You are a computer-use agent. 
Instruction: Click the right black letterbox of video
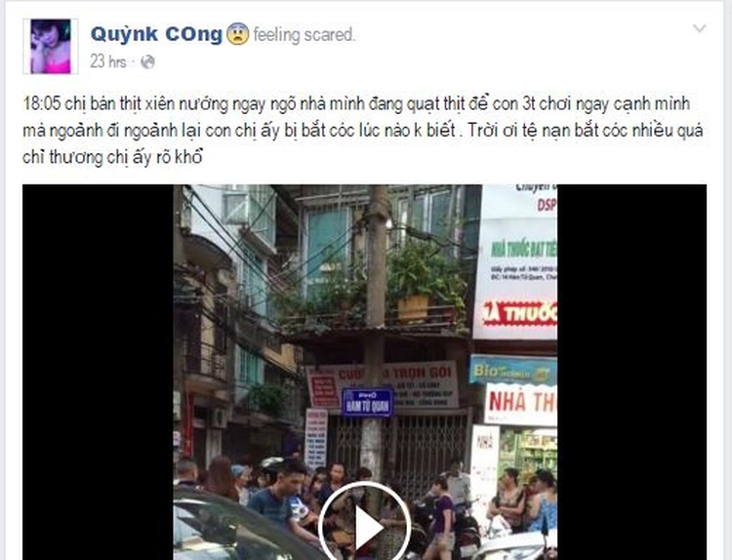631,372
